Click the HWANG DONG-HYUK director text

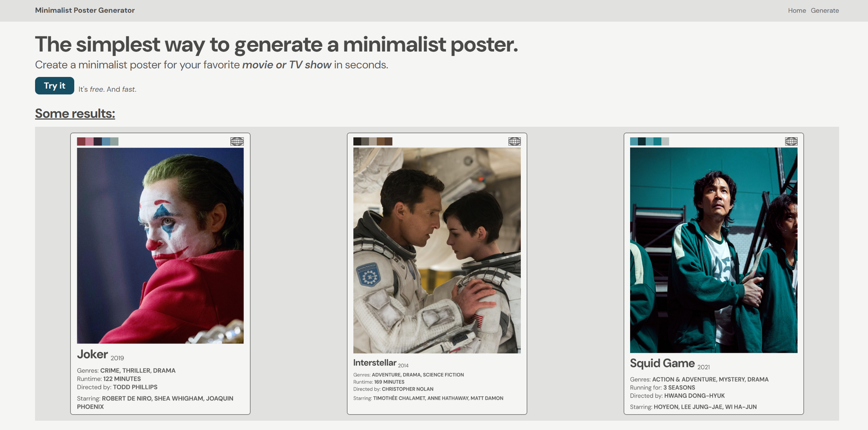[x=694, y=396]
